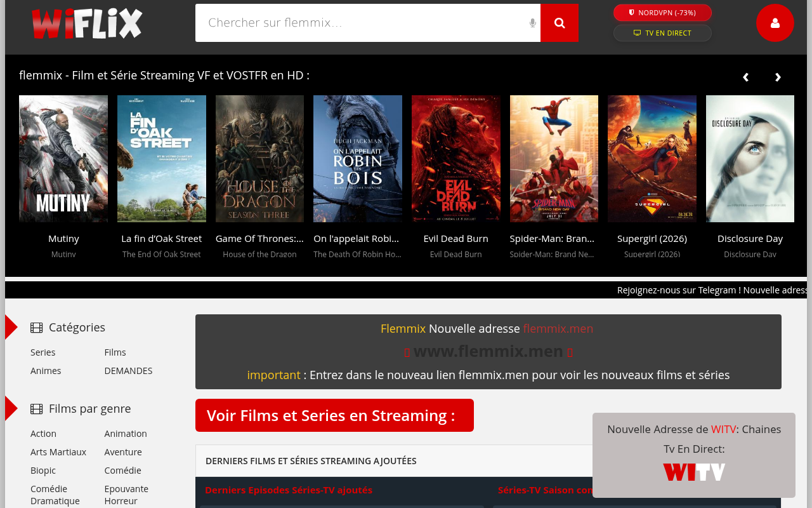The height and width of the screenshot is (508, 812).
Task: Click the red WITV text link
Action: pyautogui.click(x=724, y=429)
